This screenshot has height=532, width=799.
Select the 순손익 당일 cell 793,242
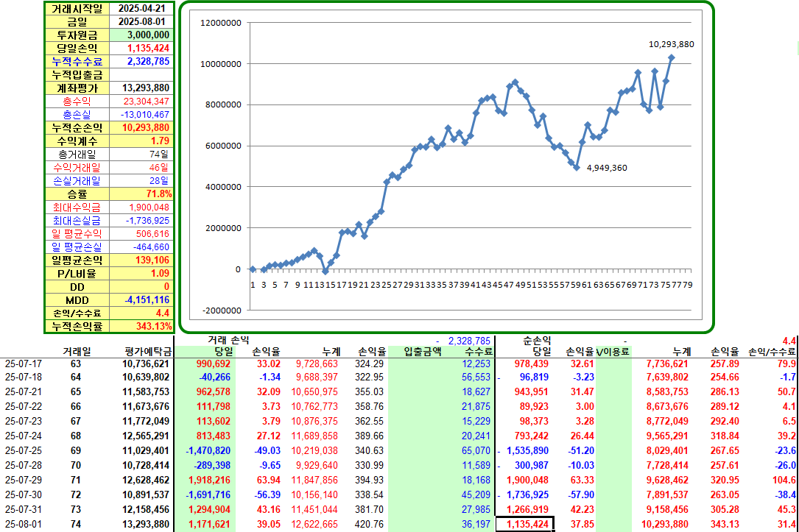(x=531, y=436)
